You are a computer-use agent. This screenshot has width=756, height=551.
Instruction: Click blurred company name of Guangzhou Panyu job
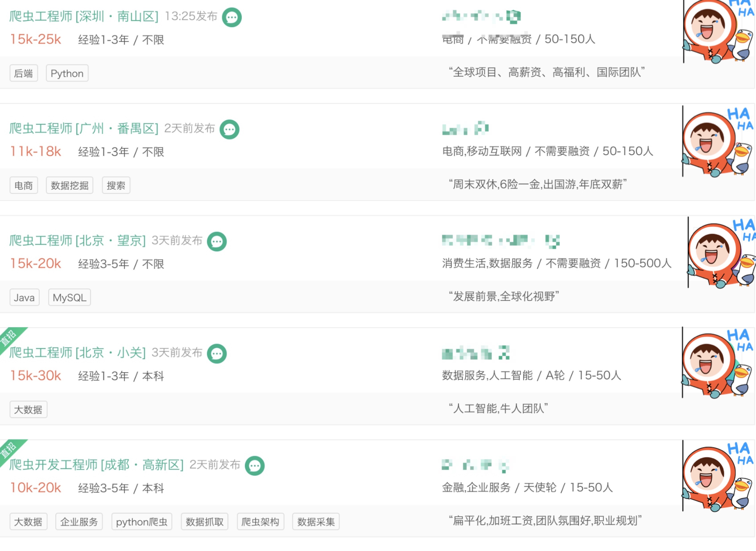point(465,128)
